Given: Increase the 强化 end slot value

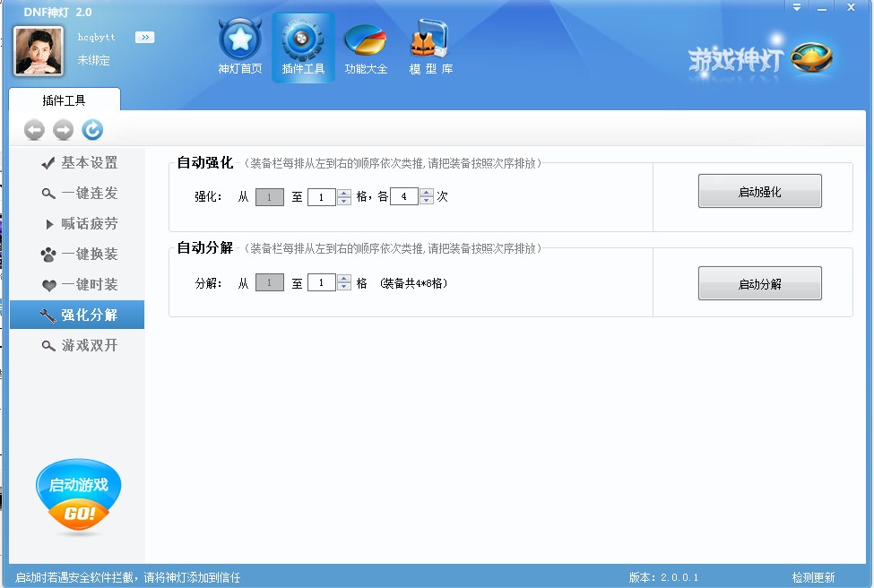Looking at the screenshot, I should coord(344,193).
